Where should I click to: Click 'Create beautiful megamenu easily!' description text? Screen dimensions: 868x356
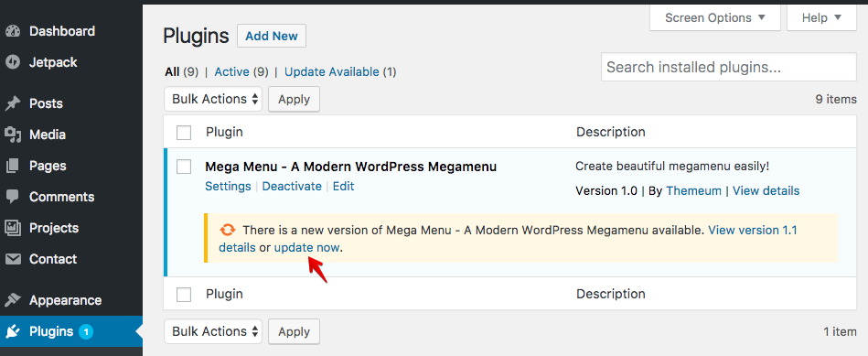click(x=672, y=166)
